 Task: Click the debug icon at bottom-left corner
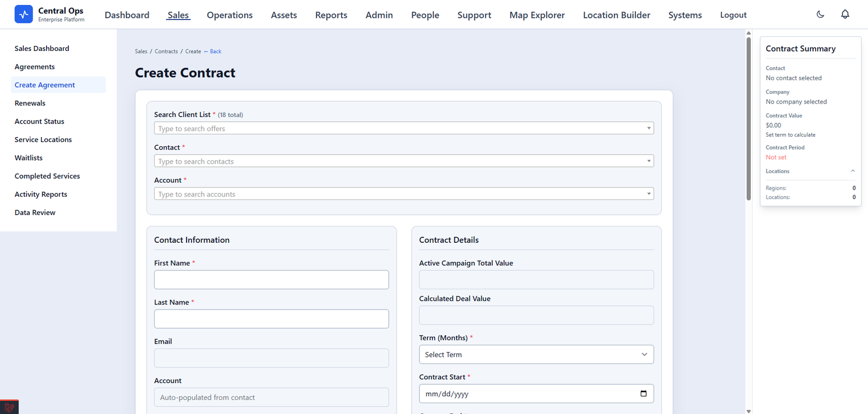click(9, 407)
